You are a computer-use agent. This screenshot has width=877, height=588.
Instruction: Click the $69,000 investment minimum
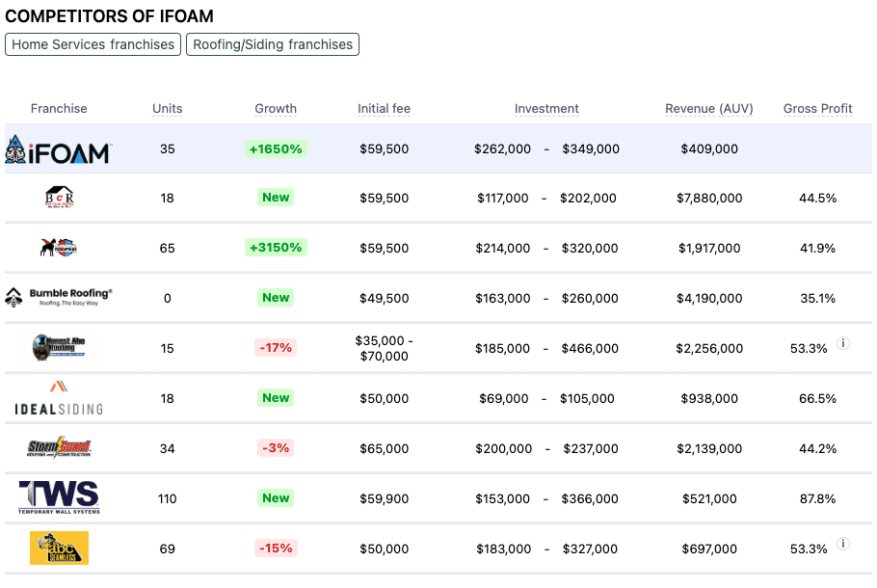pos(503,398)
